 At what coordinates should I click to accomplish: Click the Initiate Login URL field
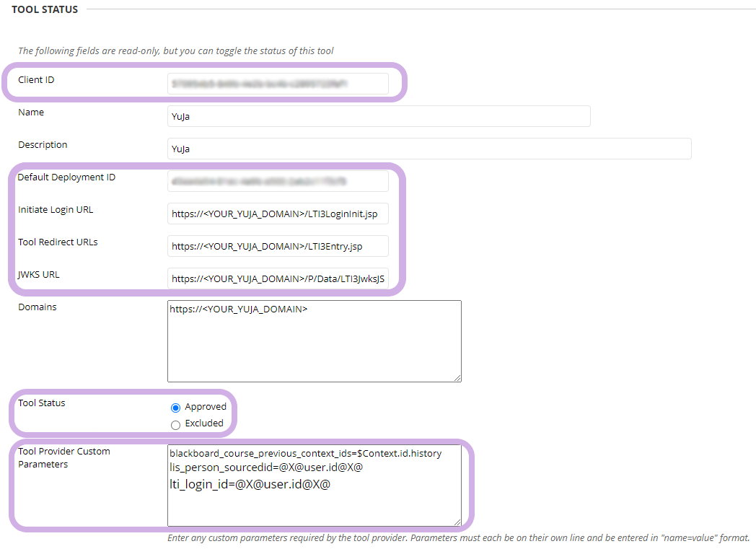(278, 214)
